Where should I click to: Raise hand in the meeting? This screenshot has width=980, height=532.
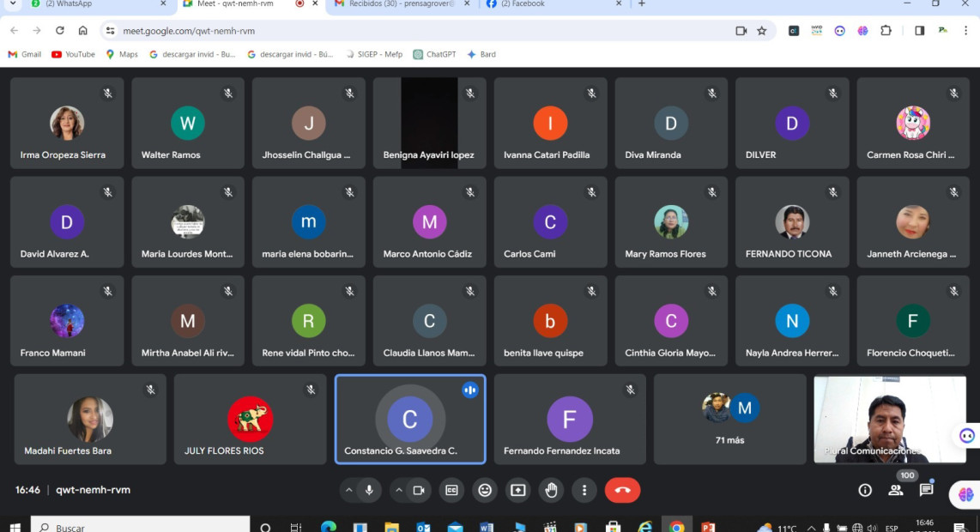(x=551, y=490)
